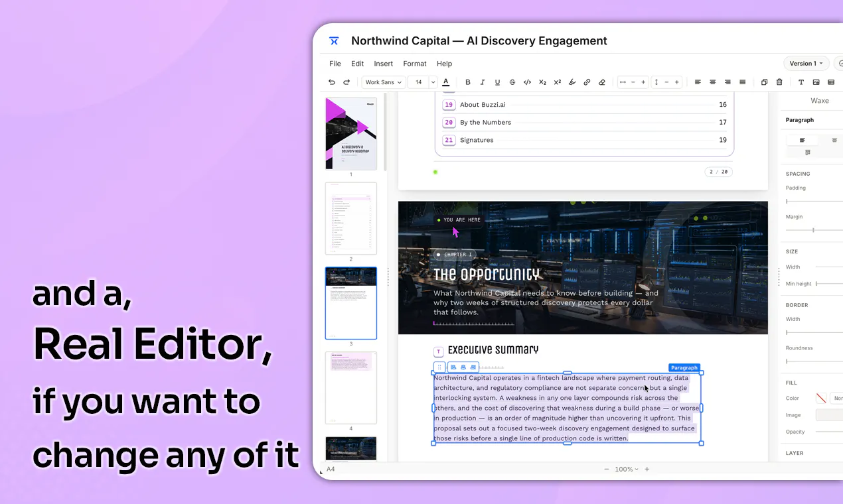Select the page 2 contents thumbnail
The image size is (843, 504).
coord(351,218)
